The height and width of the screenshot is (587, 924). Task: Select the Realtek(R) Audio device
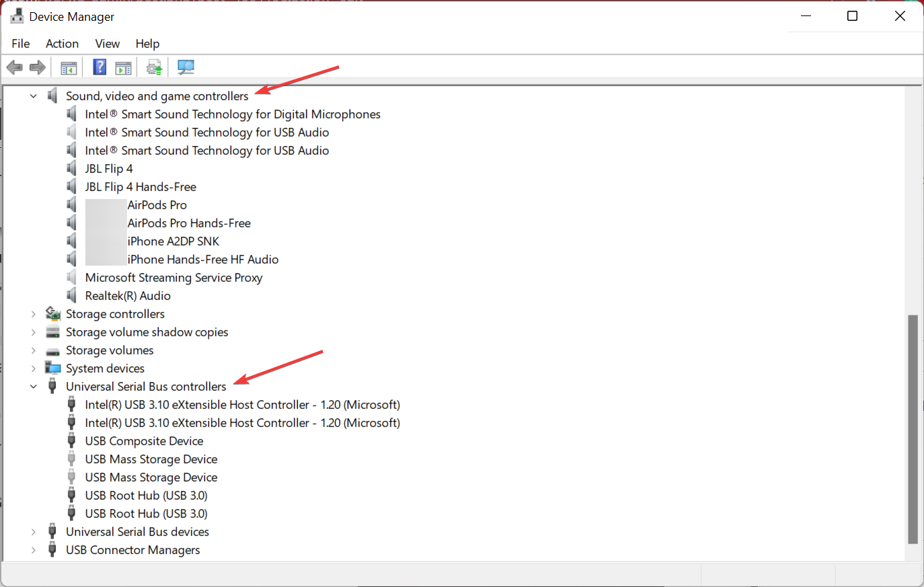pos(128,296)
